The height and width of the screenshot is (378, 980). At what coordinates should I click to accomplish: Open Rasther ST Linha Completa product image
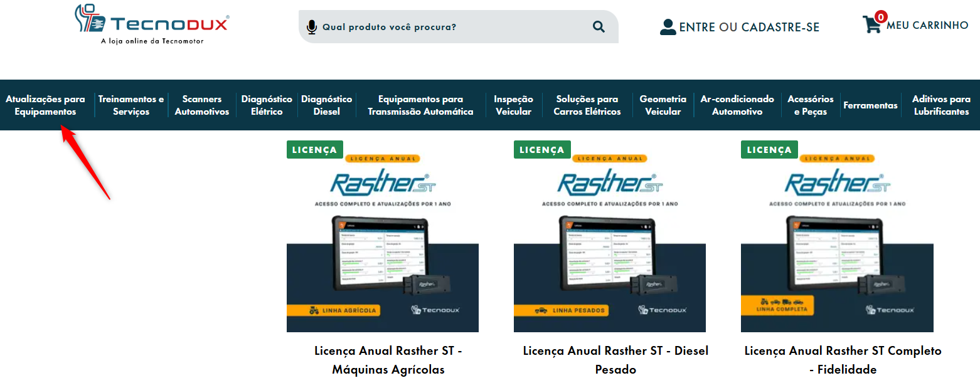[x=837, y=243]
